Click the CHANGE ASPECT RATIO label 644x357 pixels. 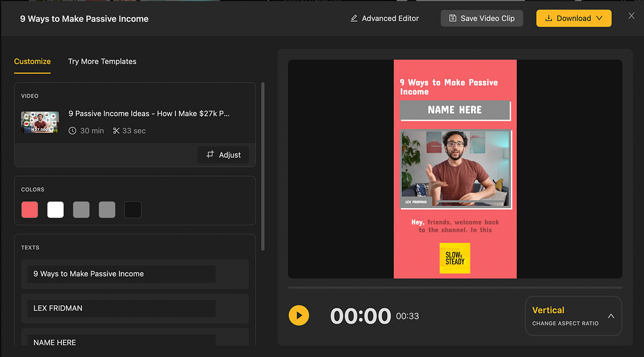tap(565, 324)
